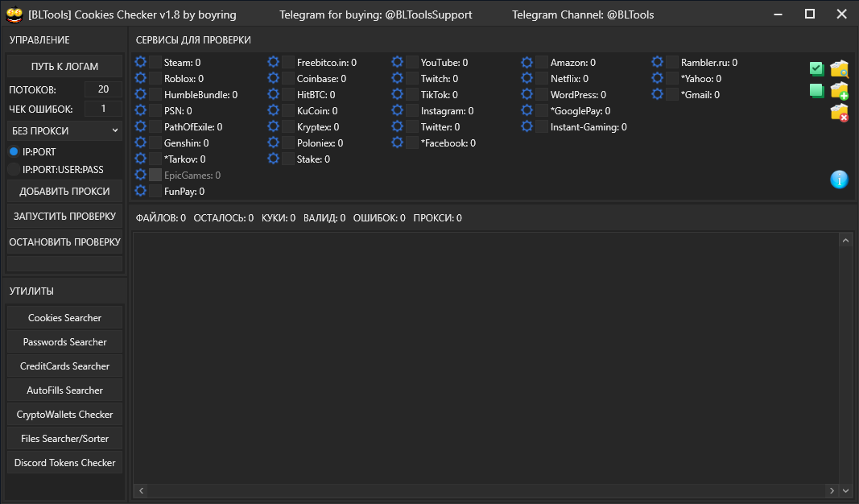This screenshot has width=859, height=504.
Task: Click the ДОБАВИТЬ ПРОКСИ button
Action: coord(64,191)
